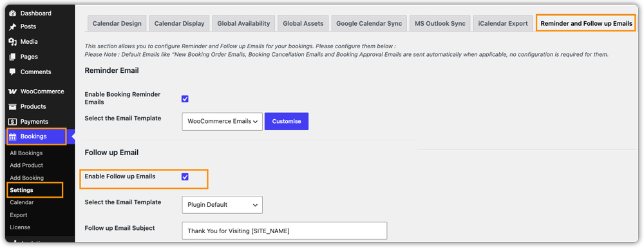Image resolution: width=644 pixels, height=248 pixels.
Task: Click the Media icon in sidebar
Action: tap(12, 41)
